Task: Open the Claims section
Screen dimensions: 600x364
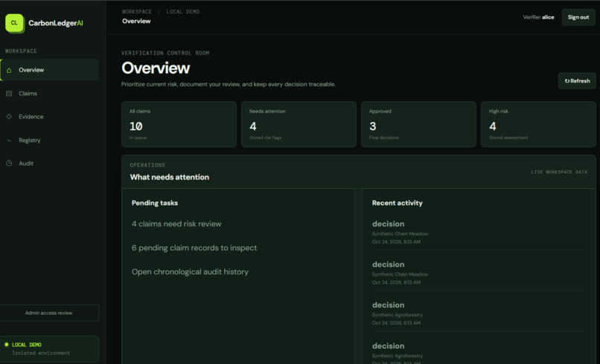Action: click(50, 93)
